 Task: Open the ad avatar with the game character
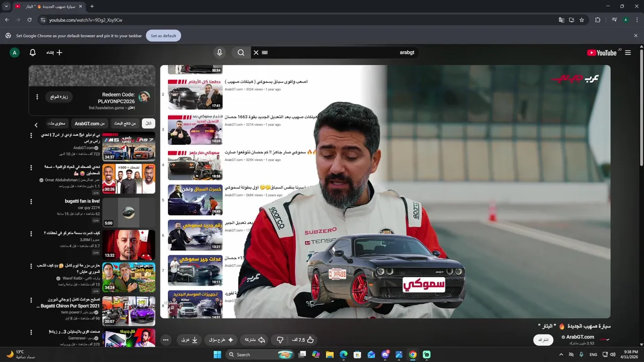pos(144,97)
